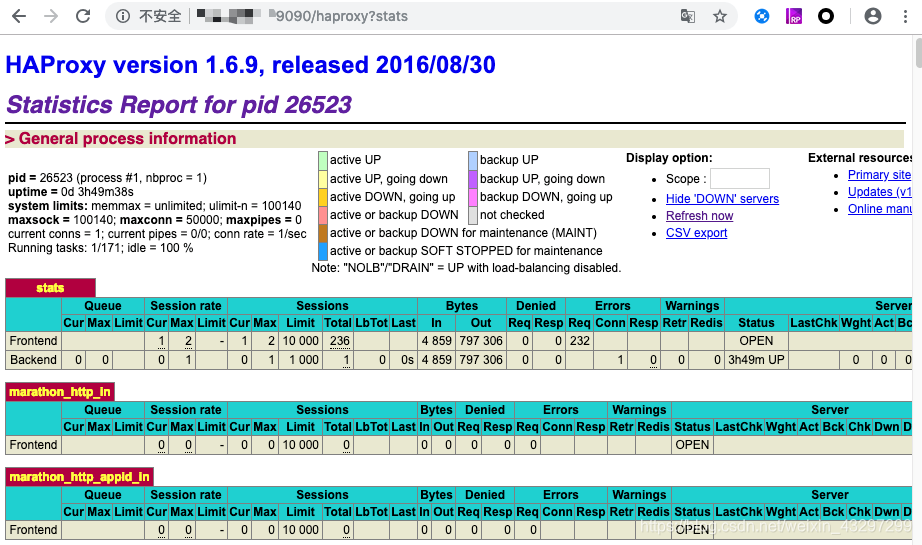Click the HAProxy version 1.6.9 heading
This screenshot has width=922, height=545.
click(250, 65)
